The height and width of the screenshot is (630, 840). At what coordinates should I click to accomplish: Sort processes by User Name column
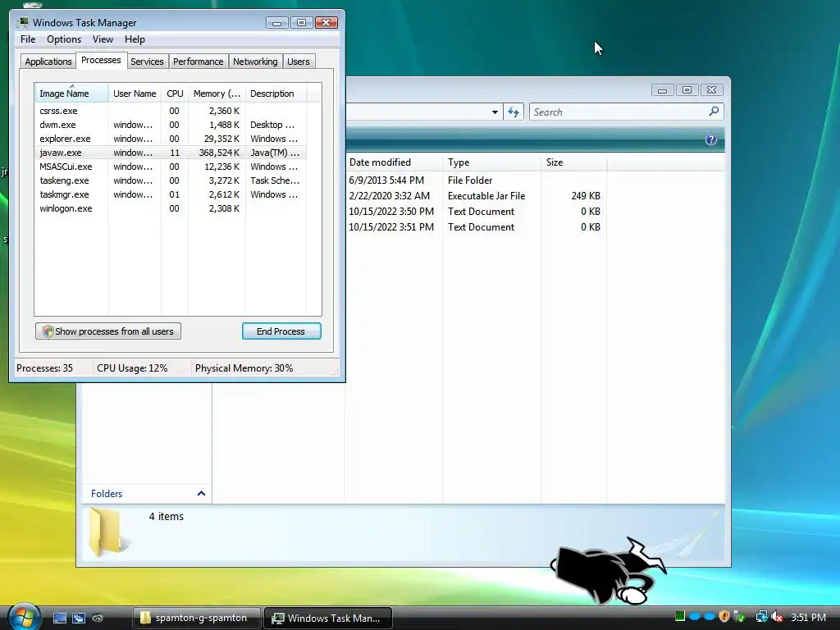click(x=135, y=94)
